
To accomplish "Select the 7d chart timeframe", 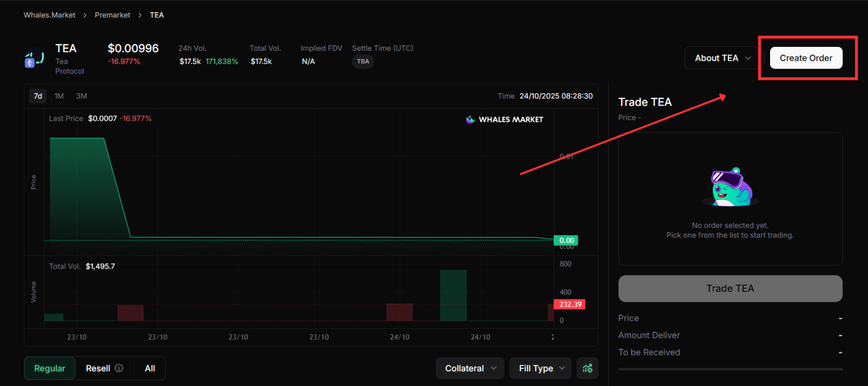I will 38,96.
